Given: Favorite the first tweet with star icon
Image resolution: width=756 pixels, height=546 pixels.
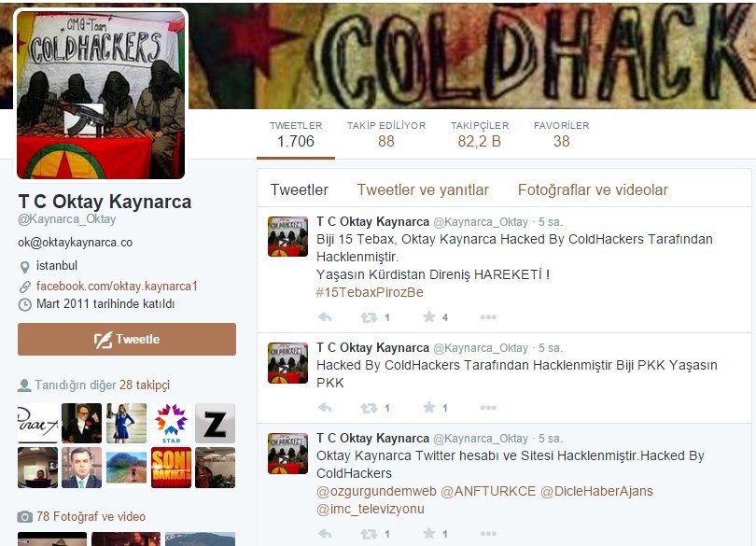Looking at the screenshot, I should (x=429, y=317).
